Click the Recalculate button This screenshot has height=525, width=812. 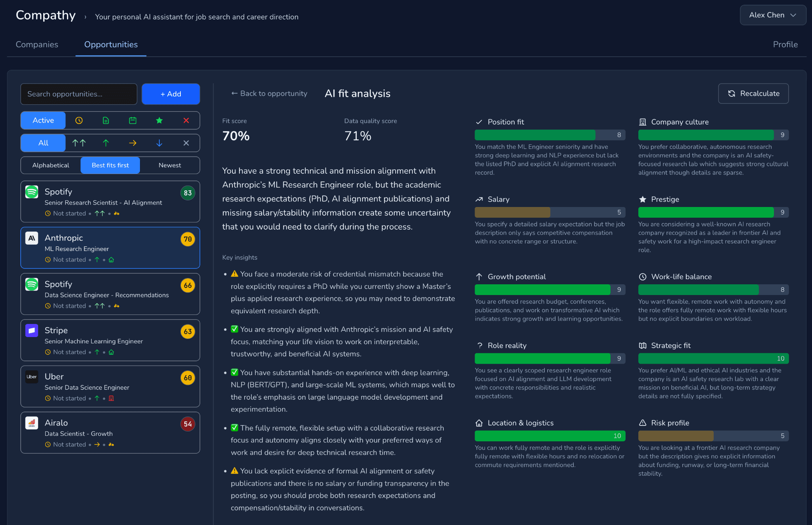753,94
